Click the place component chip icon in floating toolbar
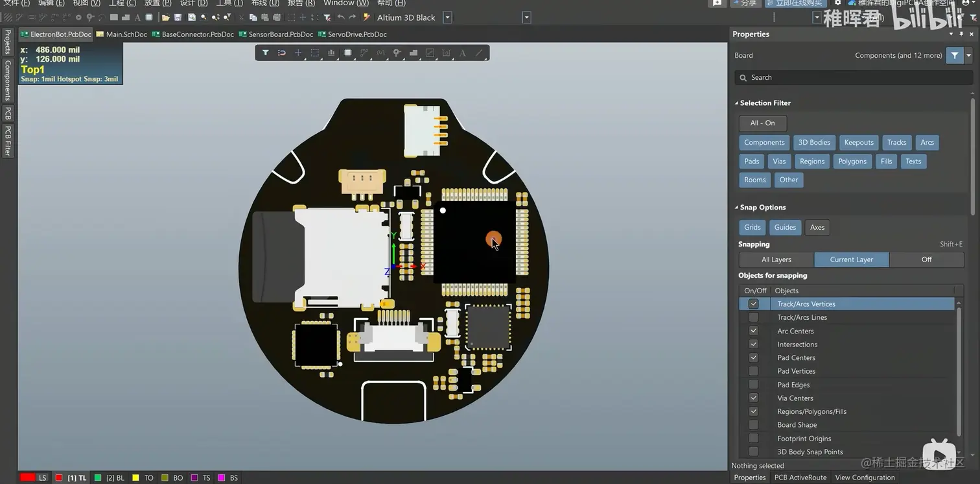980x484 pixels. pos(347,53)
